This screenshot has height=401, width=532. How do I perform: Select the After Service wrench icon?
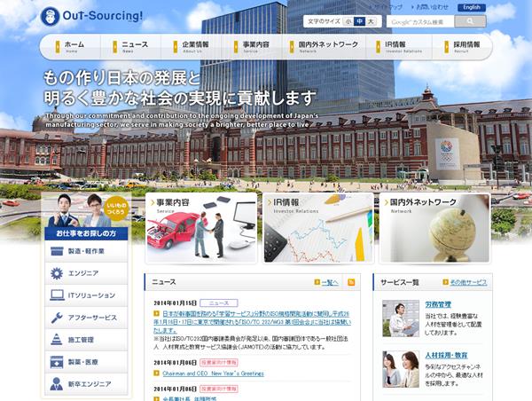pos(56,318)
